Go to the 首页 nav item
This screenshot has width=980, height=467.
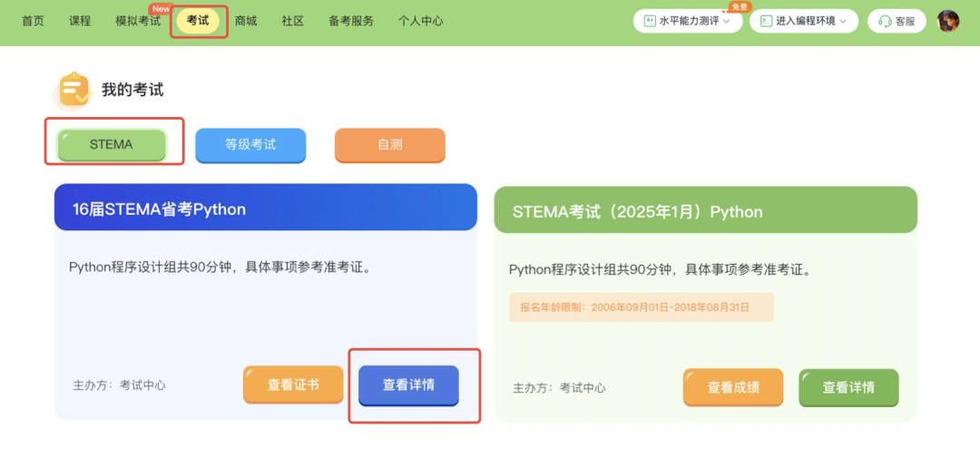33,21
